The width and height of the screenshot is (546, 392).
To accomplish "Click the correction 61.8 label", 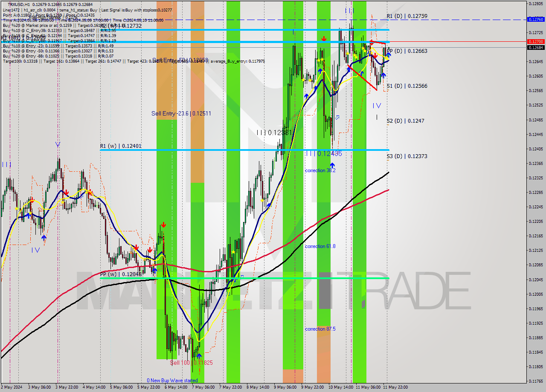I will (320, 246).
